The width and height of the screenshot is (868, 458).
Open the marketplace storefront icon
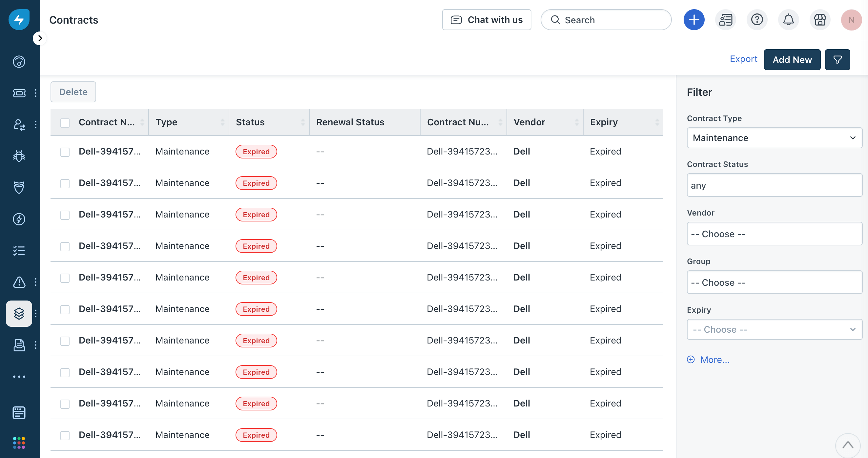(820, 20)
